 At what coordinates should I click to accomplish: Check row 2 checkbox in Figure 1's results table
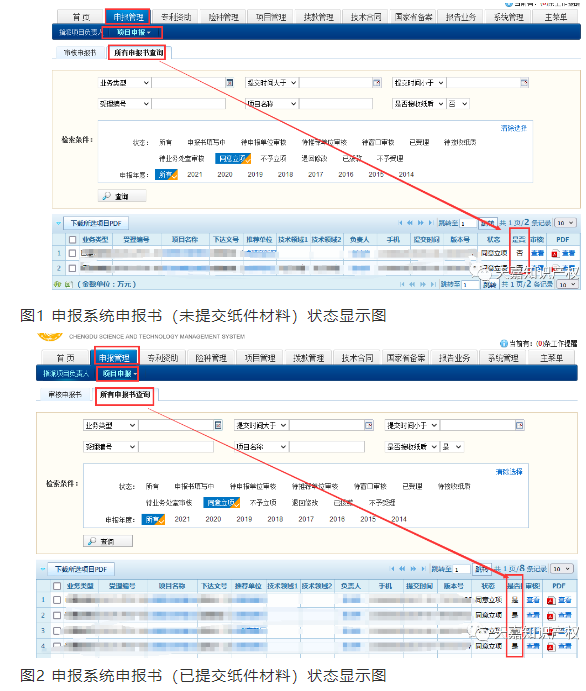click(x=73, y=268)
